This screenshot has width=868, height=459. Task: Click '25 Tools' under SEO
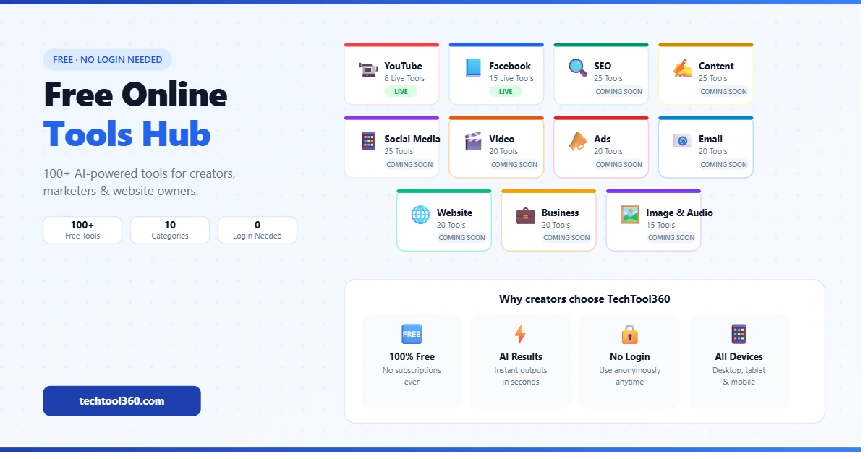click(x=608, y=78)
